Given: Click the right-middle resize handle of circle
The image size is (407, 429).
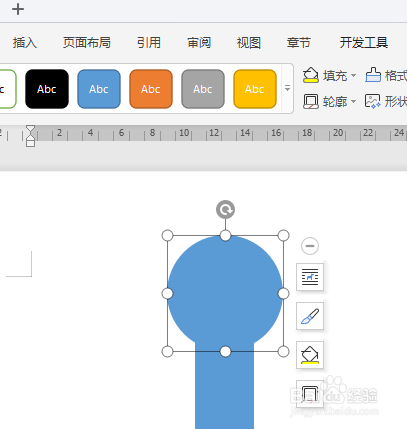Looking at the screenshot, I should (x=283, y=294).
